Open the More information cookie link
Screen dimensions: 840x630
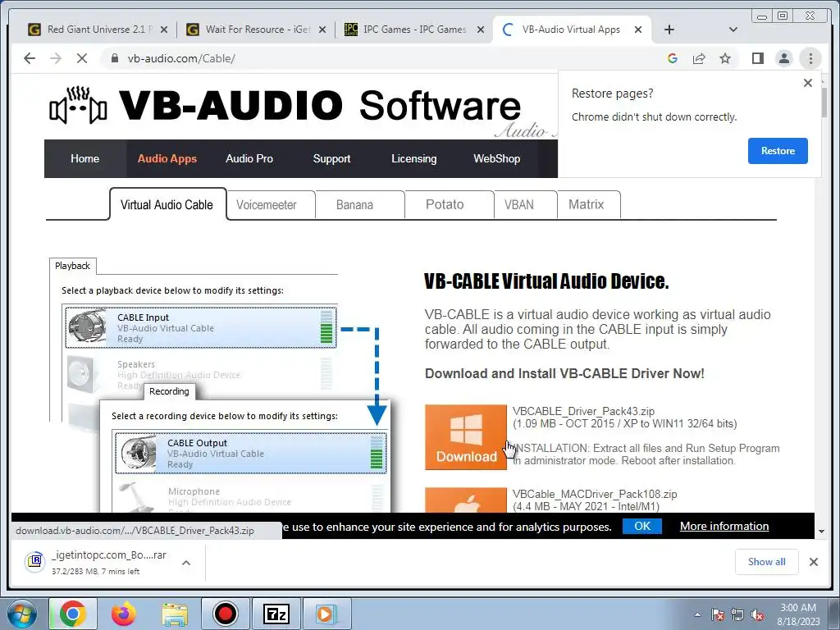[x=724, y=526]
